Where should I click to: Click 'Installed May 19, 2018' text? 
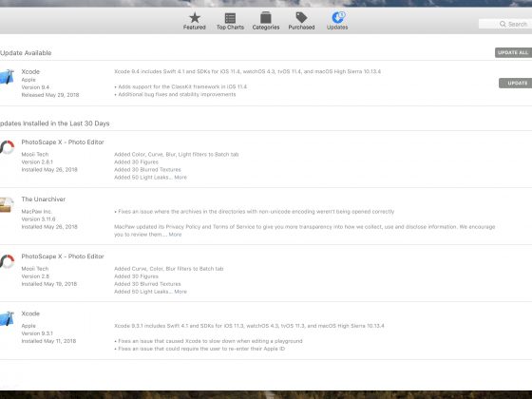[x=49, y=284]
